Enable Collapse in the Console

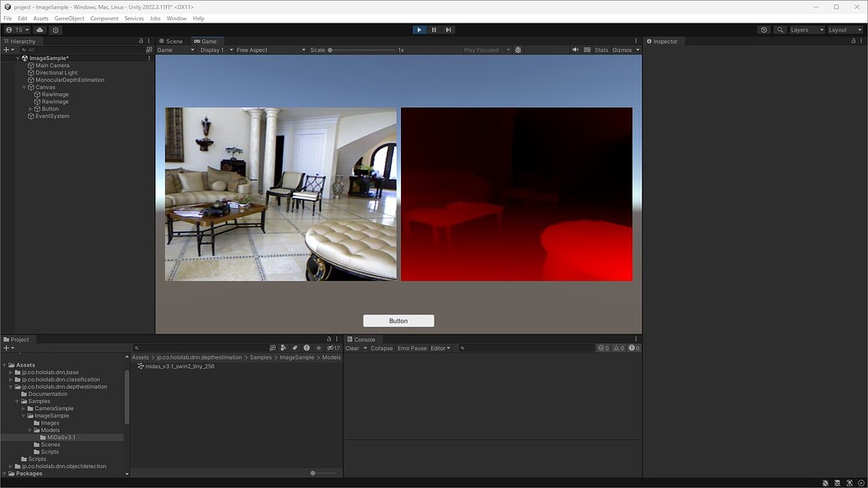point(382,348)
